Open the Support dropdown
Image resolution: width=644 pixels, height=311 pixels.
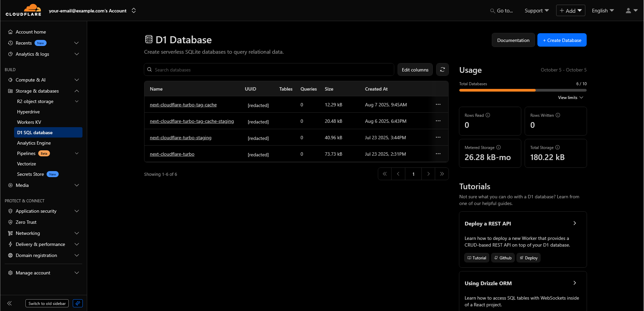point(536,11)
